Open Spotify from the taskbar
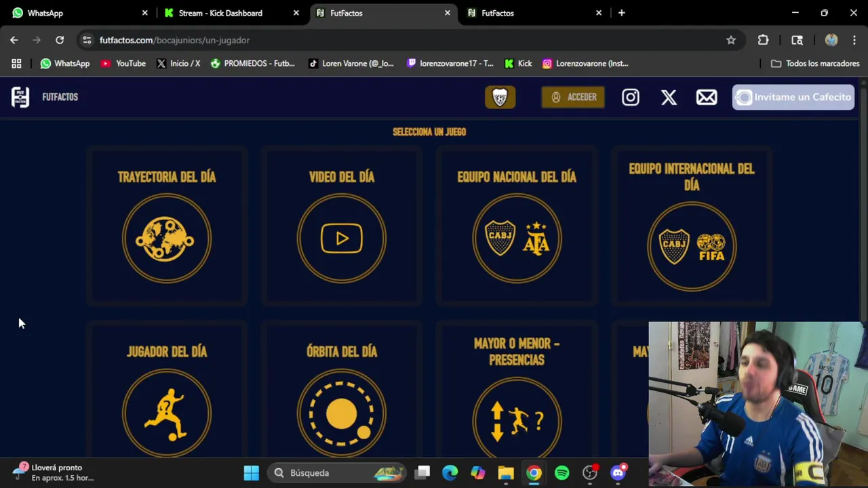 click(x=562, y=473)
